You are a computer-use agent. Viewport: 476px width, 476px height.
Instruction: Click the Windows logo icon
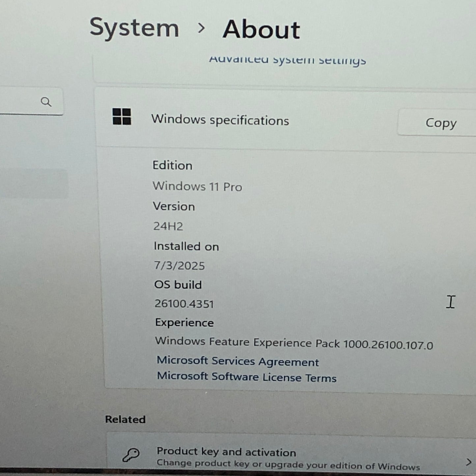[x=122, y=117]
